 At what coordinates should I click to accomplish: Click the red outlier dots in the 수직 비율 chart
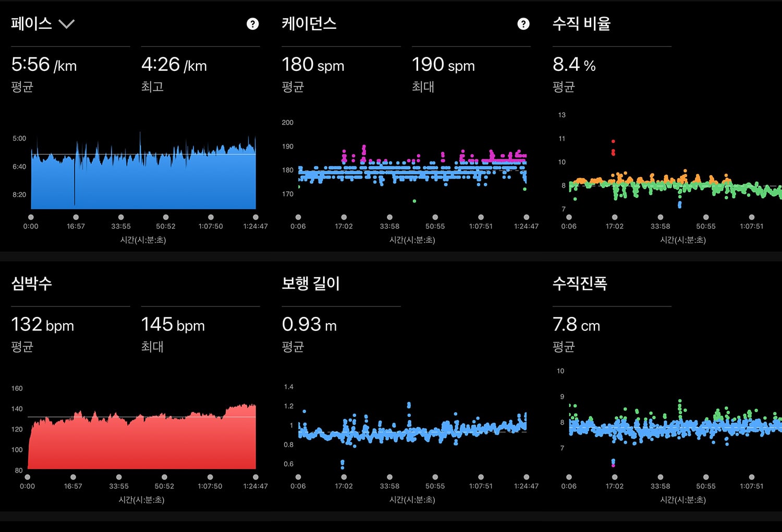point(613,148)
